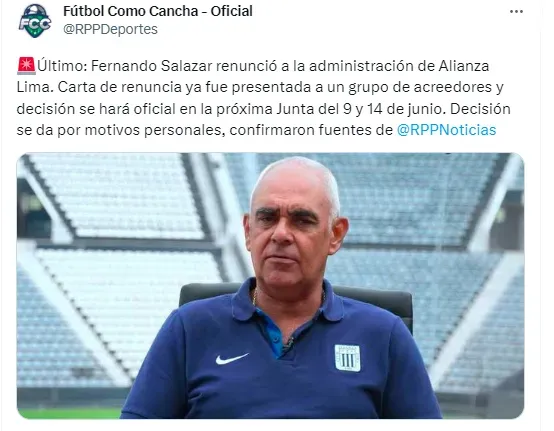Click the lapel microphone clipped on the collar

point(289,342)
